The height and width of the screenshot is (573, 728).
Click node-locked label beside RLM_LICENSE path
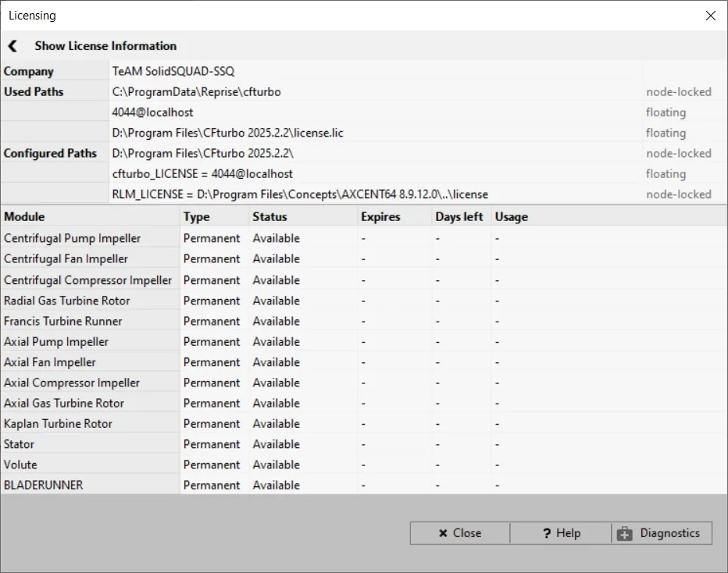[679, 194]
